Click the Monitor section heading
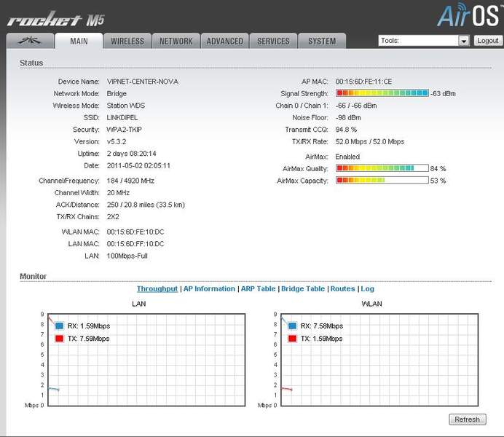The width and height of the screenshot is (504, 437). click(33, 276)
